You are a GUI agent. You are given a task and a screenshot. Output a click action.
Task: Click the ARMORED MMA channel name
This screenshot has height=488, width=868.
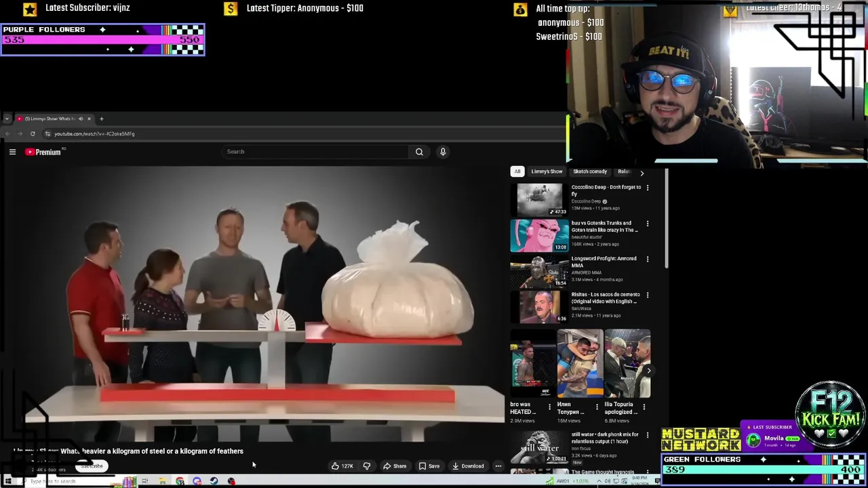click(587, 272)
